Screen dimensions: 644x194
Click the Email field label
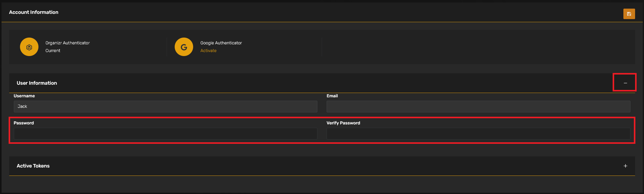coord(332,96)
